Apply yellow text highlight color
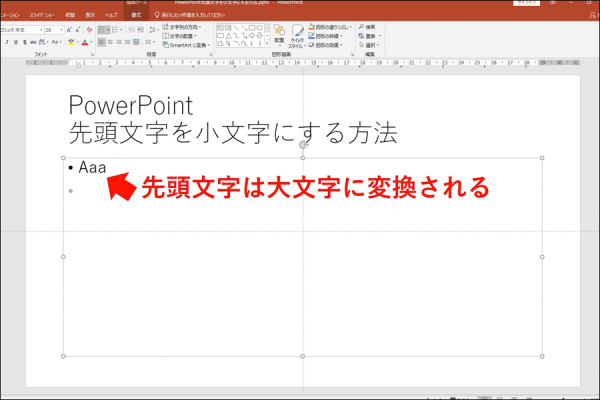Screen dimensions: 600x400 pyautogui.click(x=71, y=42)
